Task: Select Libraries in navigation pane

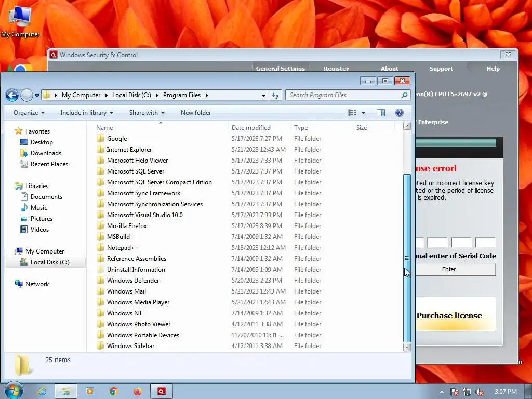Action: (32, 186)
